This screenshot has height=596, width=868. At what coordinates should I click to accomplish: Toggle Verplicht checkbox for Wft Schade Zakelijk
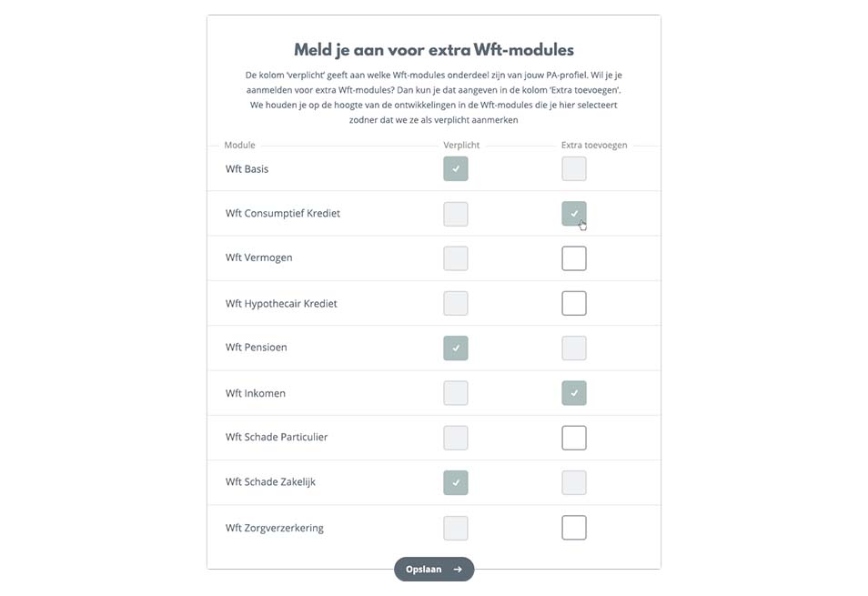(456, 482)
